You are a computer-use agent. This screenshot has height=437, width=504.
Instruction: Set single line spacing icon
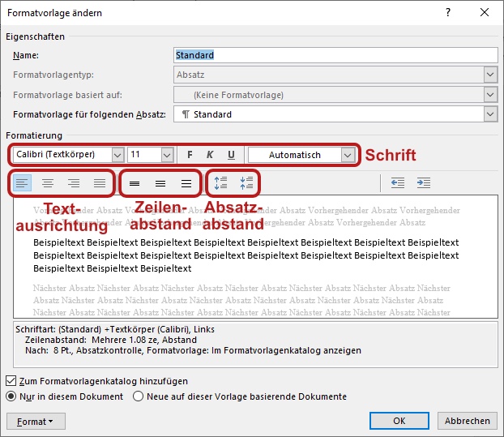pyautogui.click(x=135, y=183)
